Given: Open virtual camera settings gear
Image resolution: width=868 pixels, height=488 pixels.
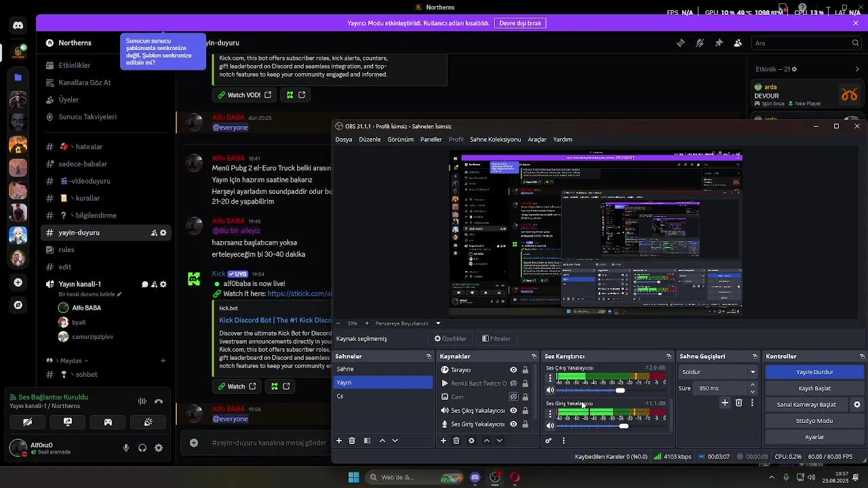Looking at the screenshot, I should click(857, 405).
